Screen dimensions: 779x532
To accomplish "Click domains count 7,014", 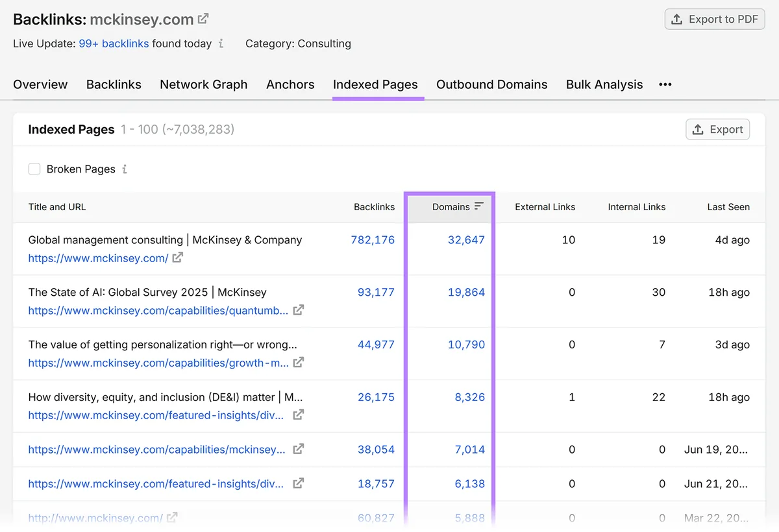I will [x=470, y=449].
